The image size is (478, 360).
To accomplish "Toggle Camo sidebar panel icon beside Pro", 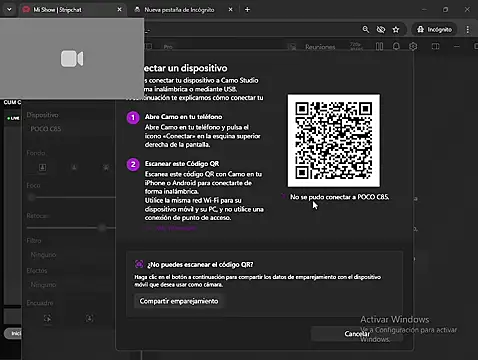I will 149,46.
